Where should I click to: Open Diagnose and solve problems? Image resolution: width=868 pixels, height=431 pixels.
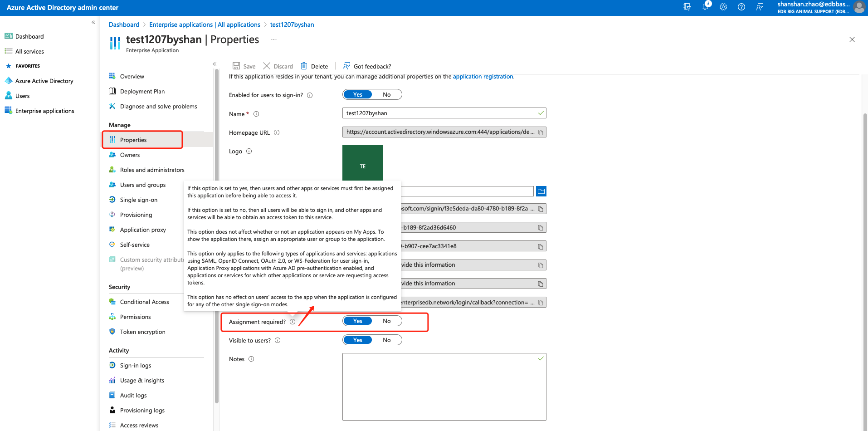[158, 106]
